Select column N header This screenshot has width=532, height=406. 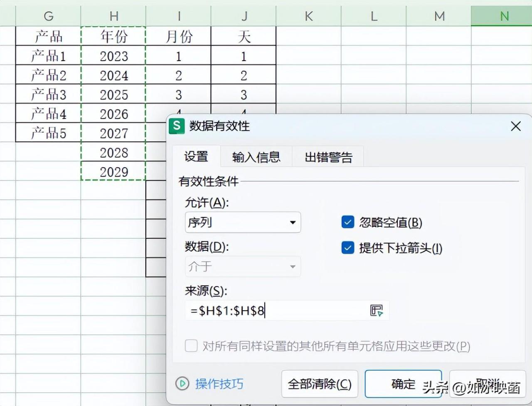tap(502, 16)
